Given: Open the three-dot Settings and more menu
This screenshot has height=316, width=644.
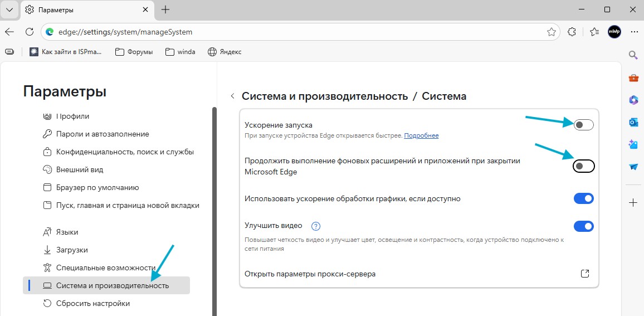Looking at the screenshot, I should (x=634, y=32).
